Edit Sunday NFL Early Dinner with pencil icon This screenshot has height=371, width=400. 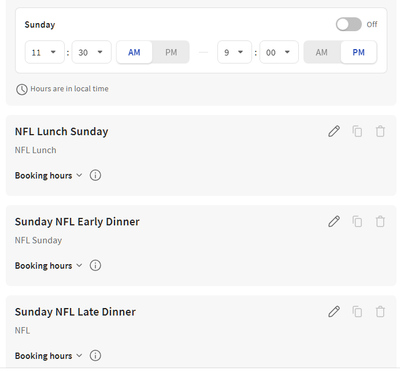pyautogui.click(x=334, y=221)
